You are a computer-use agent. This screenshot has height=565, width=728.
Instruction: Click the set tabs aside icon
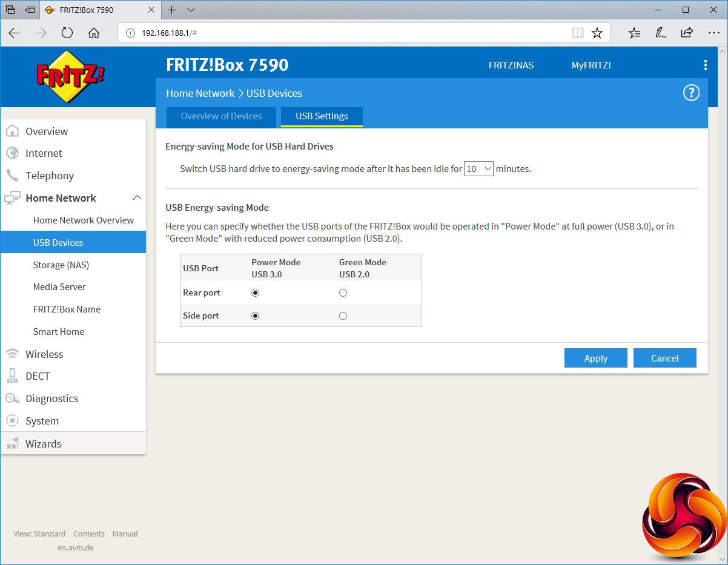tap(30, 10)
